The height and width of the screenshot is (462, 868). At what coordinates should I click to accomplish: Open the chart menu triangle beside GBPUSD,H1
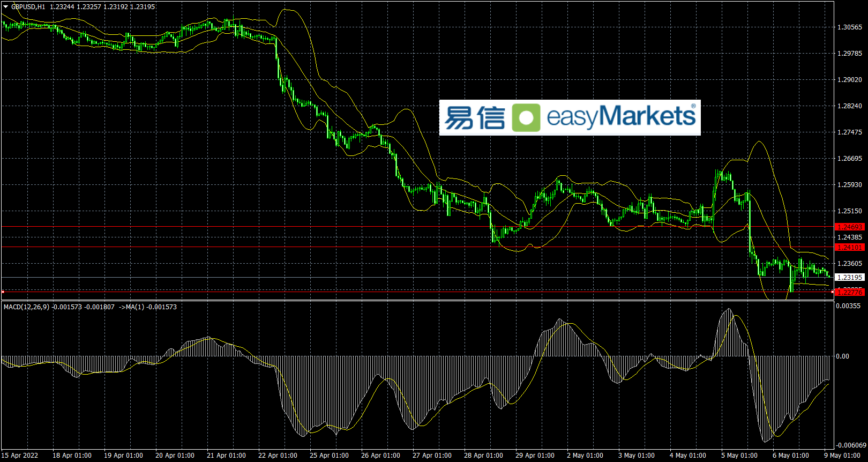(6, 6)
